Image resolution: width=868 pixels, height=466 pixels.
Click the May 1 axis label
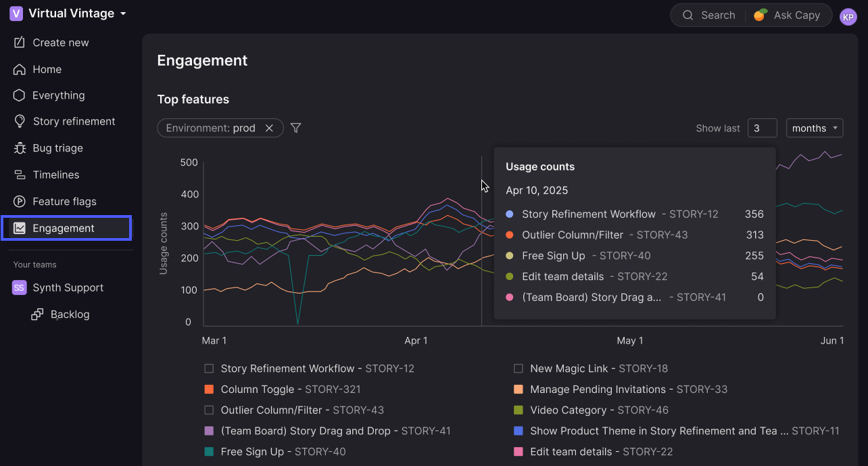630,341
